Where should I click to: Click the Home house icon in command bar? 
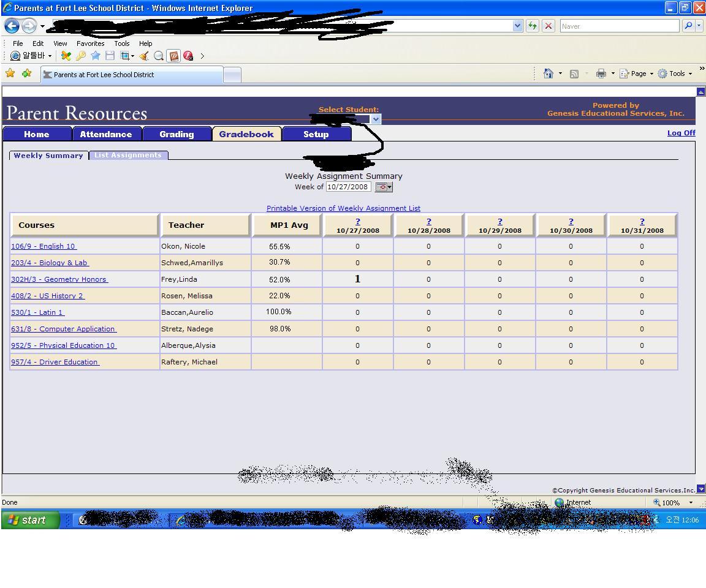pyautogui.click(x=548, y=73)
